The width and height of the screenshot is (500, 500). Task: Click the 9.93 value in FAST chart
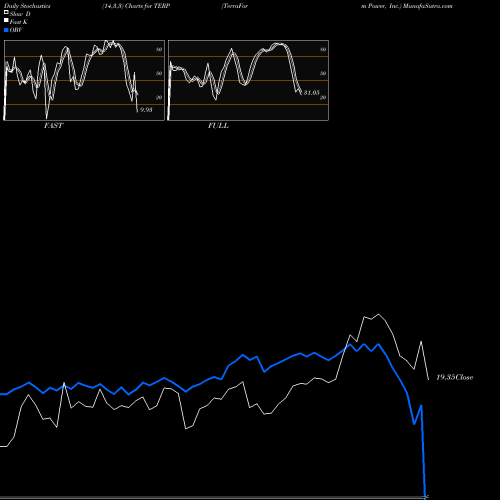(x=146, y=110)
